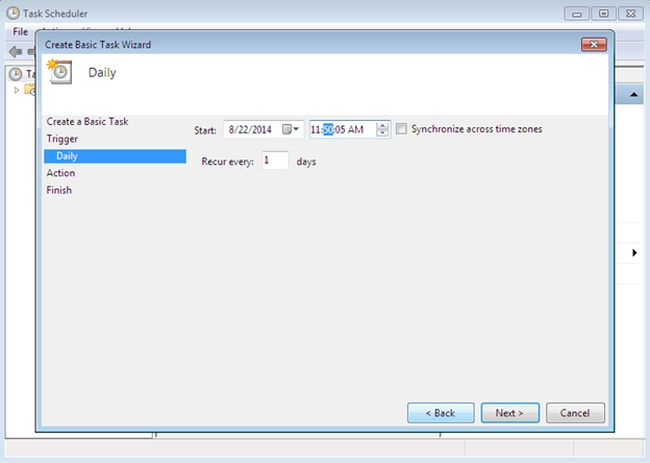Screen dimensions: 650x463
Task: Select the Action step in wizard sidebar
Action: pyautogui.click(x=61, y=173)
